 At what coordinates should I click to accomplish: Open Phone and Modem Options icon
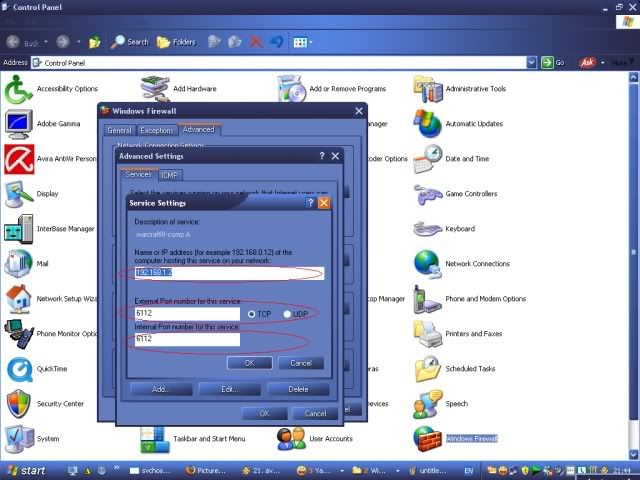click(428, 299)
